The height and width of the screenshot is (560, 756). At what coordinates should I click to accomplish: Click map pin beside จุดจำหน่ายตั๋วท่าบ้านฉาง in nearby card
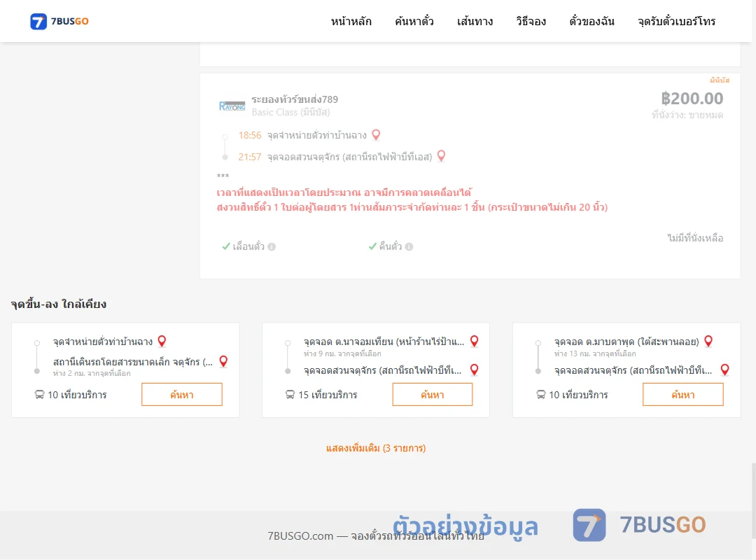pos(162,341)
